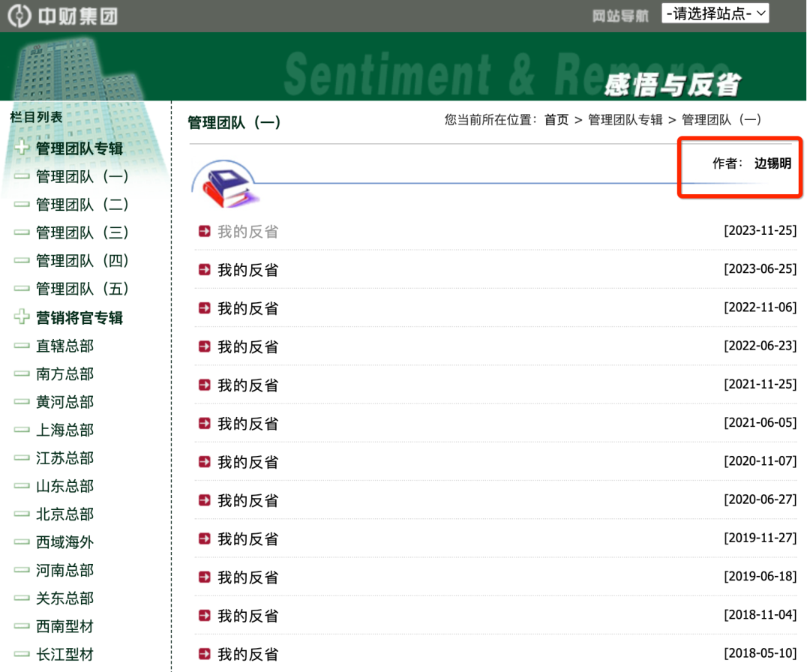This screenshot has width=810, height=672.
Task: Open the 请选择站点 site dropdown
Action: tap(715, 13)
